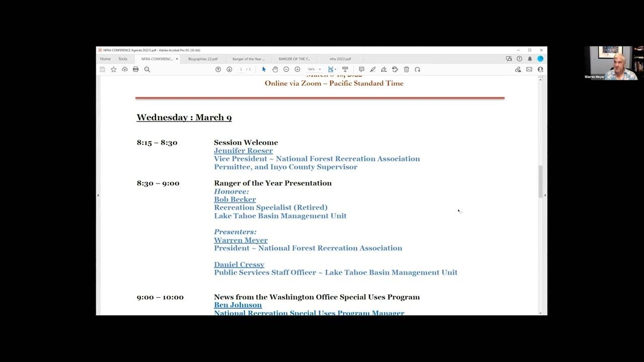Viewport: 644px width, 362px height.
Task: Add a comment with speech bubble icon
Action: (x=361, y=69)
